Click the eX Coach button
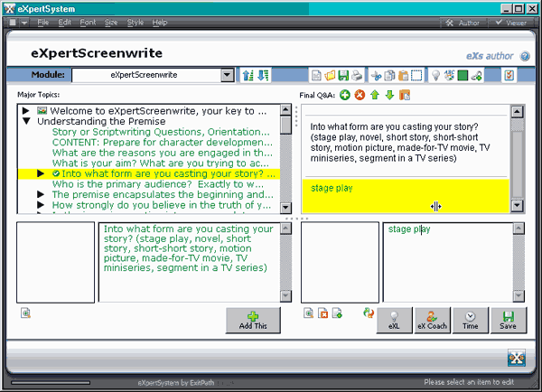Screen dimensions: 542x392 tap(432, 321)
